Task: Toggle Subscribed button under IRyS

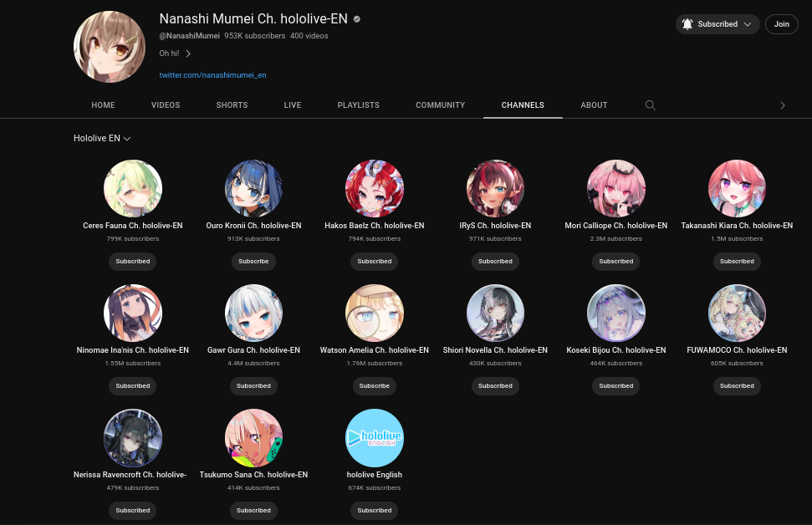Action: 495,262
